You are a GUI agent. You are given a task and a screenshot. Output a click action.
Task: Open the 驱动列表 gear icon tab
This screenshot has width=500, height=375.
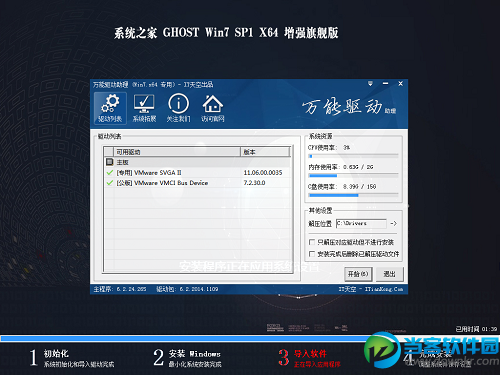click(x=110, y=108)
